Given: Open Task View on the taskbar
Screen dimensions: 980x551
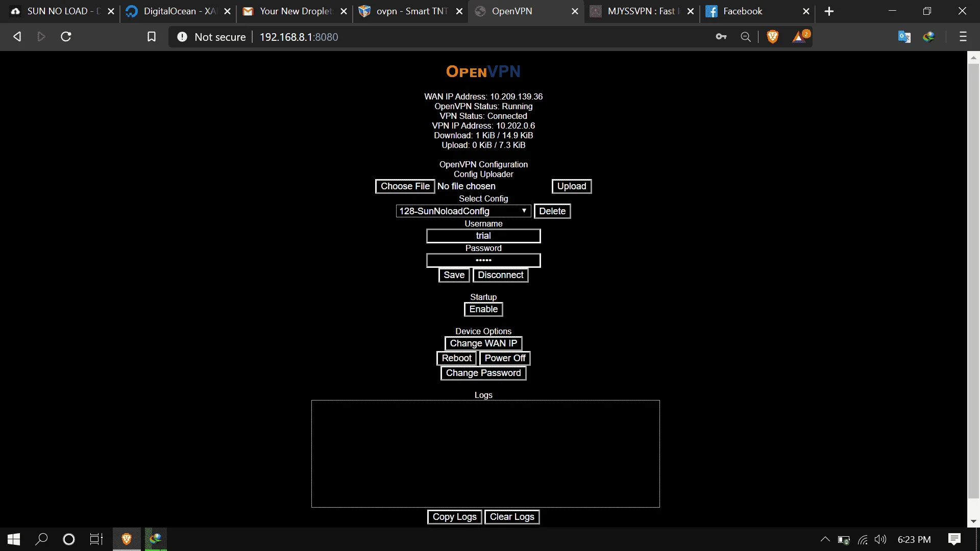Looking at the screenshot, I should pos(96,539).
